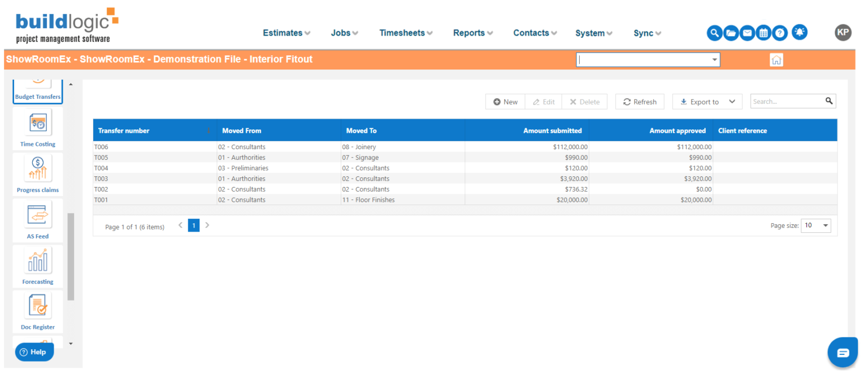The image size is (868, 378).
Task: Expand the Export to dropdown arrow
Action: pyautogui.click(x=732, y=102)
